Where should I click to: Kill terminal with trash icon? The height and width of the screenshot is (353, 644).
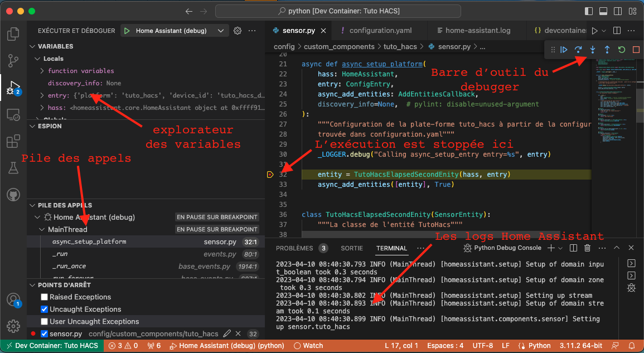(587, 248)
